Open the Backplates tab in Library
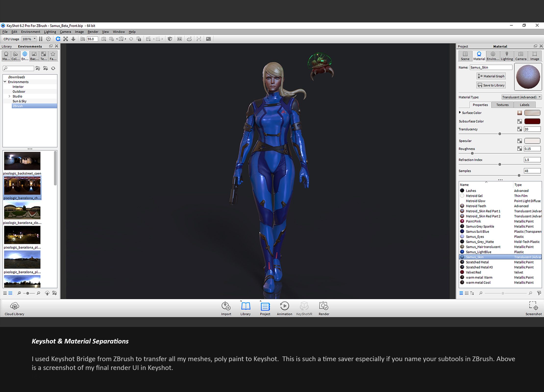 coord(34,56)
